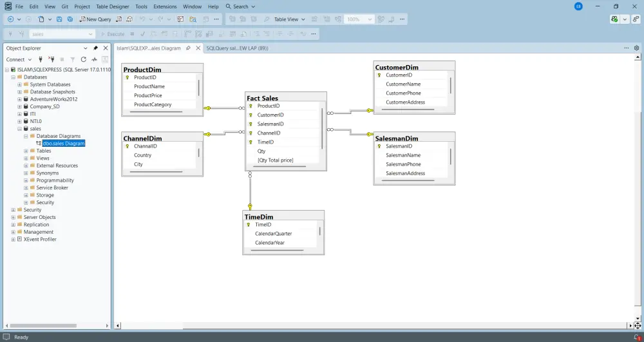Open the Tools menu
644x342 pixels.
click(x=141, y=6)
